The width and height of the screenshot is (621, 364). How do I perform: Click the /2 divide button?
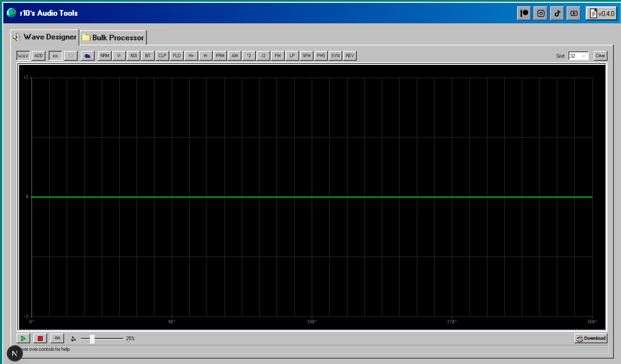pos(263,56)
